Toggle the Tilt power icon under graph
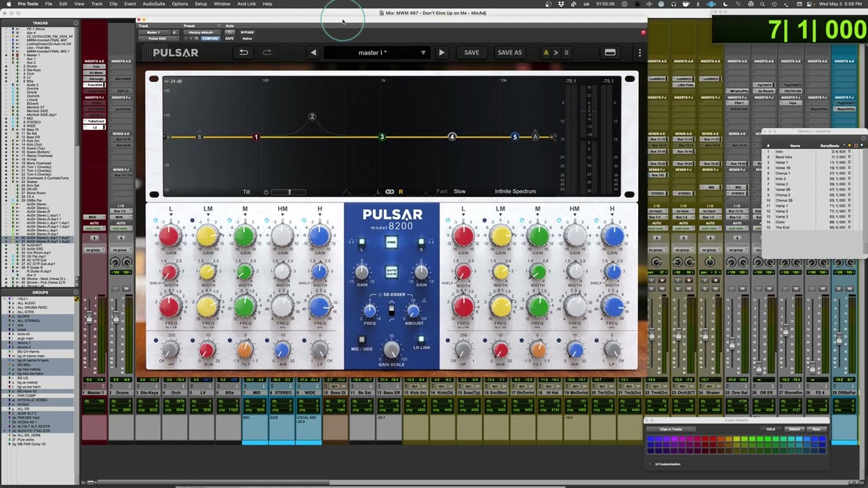 (266, 192)
